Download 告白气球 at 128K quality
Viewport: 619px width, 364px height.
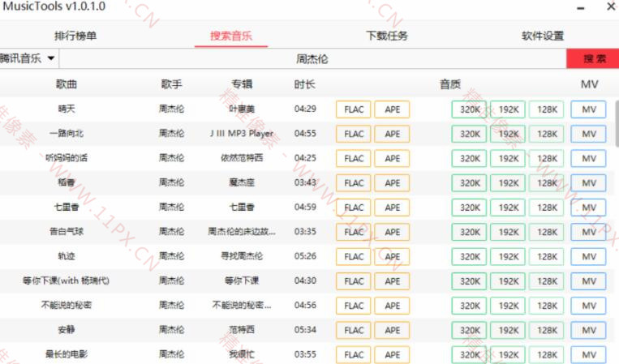pos(547,232)
